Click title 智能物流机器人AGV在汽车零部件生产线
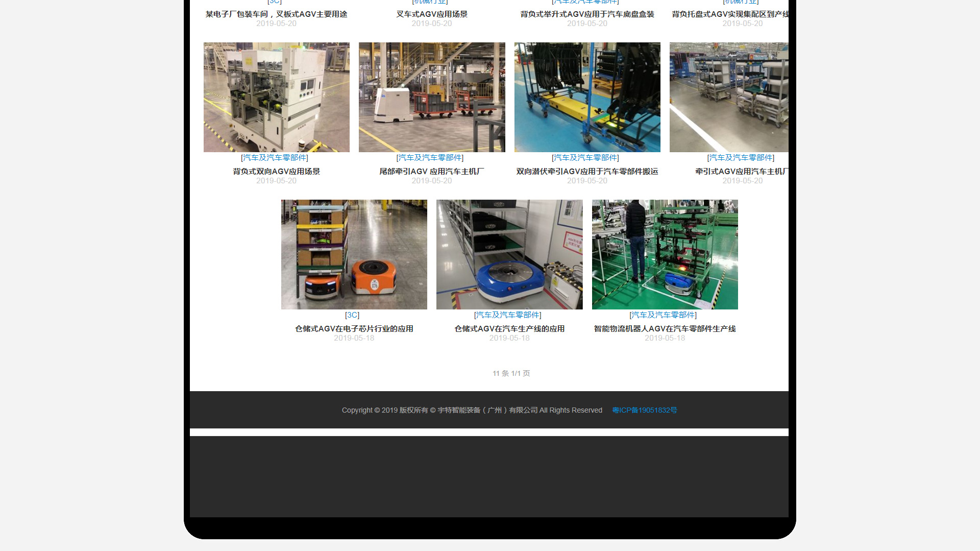The height and width of the screenshot is (551, 980). 665,329
